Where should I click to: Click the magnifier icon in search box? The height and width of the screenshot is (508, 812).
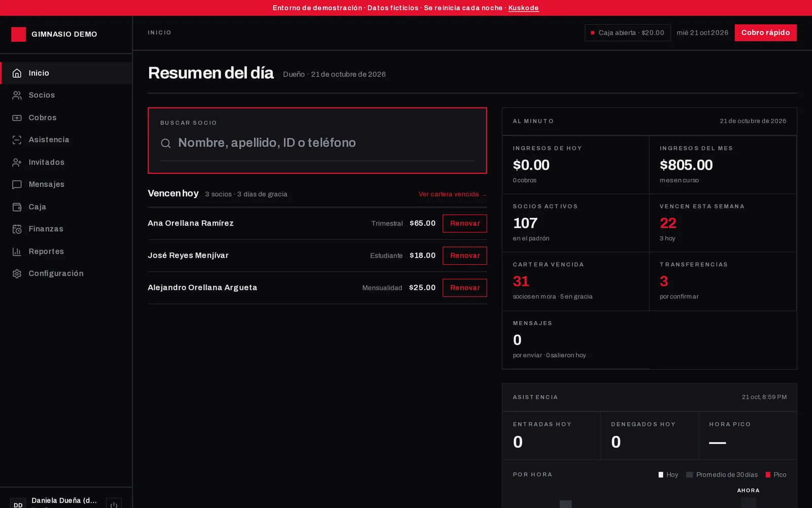coord(165,143)
